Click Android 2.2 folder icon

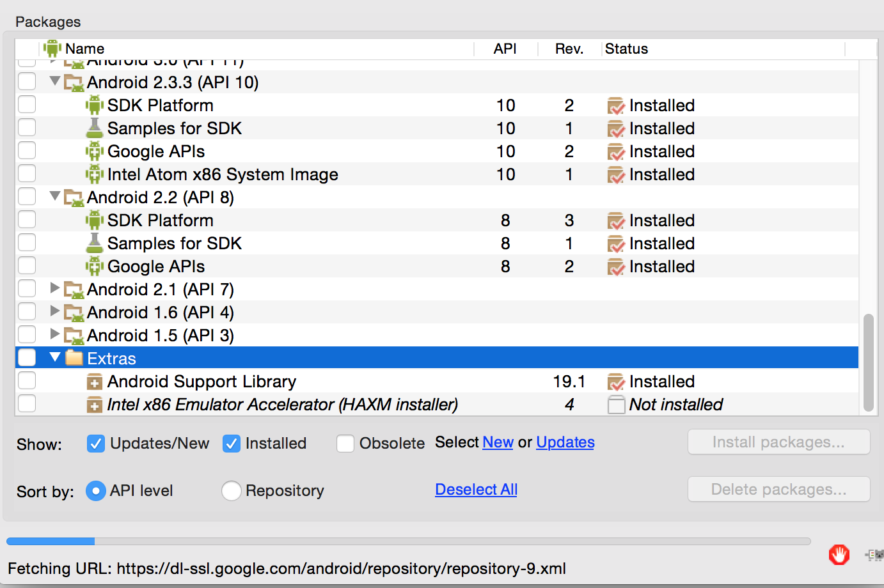coord(74,198)
